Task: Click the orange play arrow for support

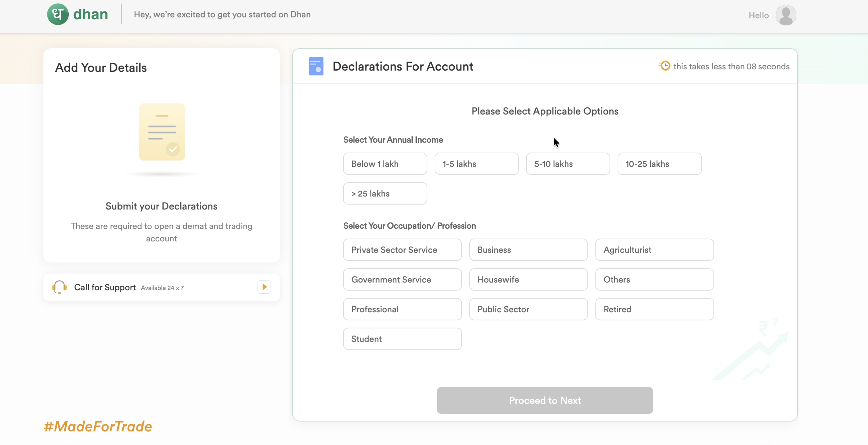Action: pyautogui.click(x=264, y=287)
